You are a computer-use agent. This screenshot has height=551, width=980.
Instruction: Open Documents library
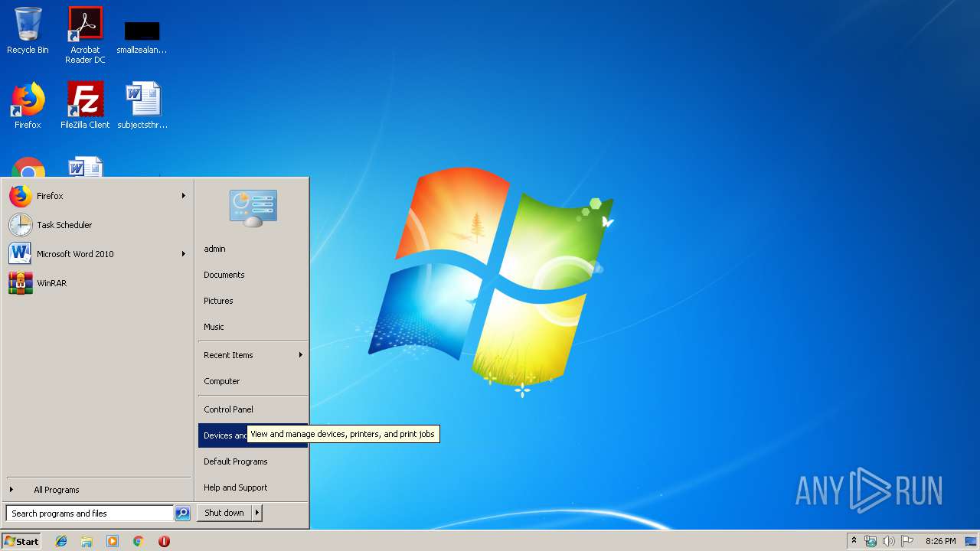pos(253,275)
